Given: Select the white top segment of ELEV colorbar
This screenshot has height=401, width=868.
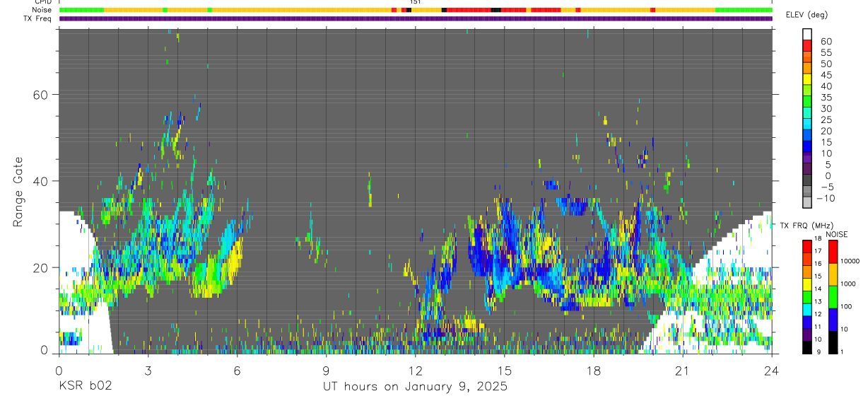Looking at the screenshot, I should coord(807,35).
